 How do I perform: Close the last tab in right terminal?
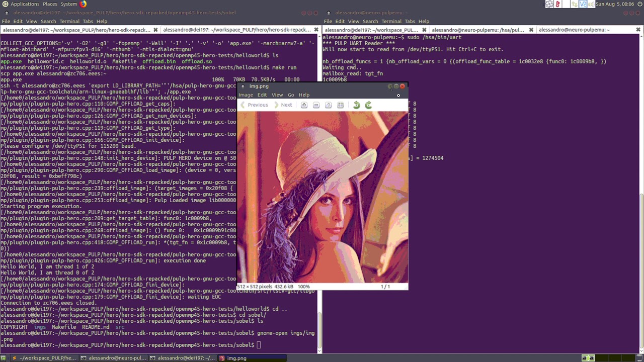638,30
